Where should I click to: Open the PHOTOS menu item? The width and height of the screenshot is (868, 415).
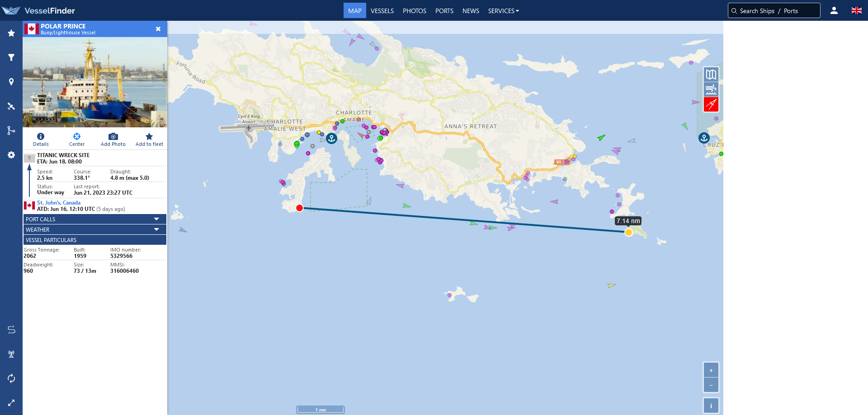[x=415, y=11]
